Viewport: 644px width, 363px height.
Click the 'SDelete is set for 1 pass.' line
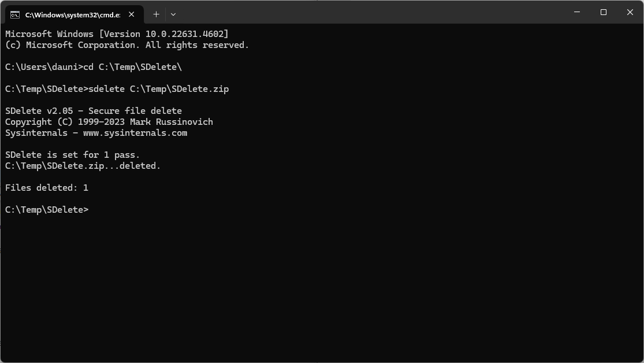click(72, 155)
